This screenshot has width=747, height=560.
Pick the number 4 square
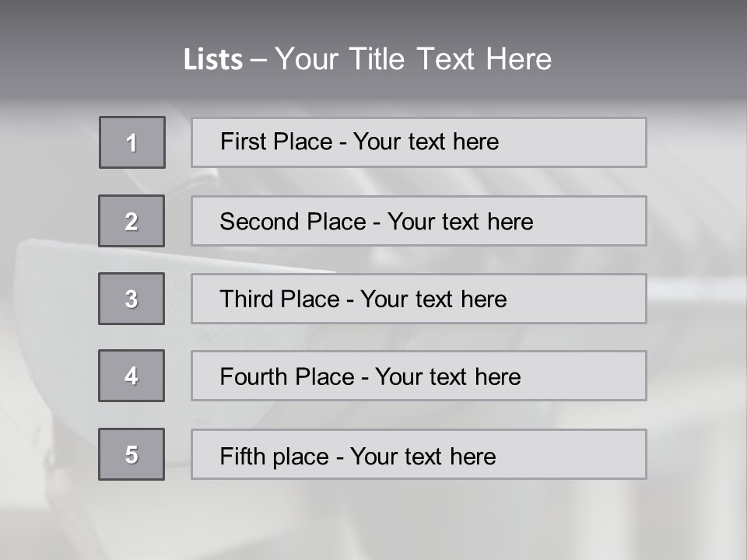132,376
